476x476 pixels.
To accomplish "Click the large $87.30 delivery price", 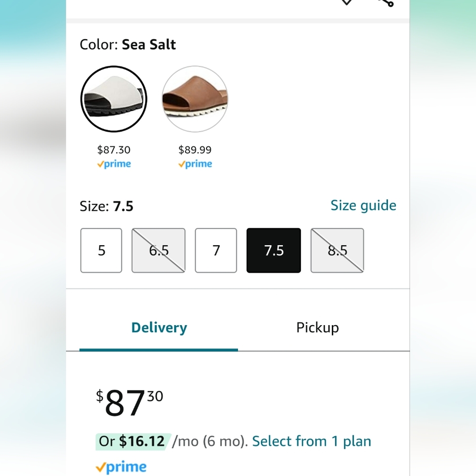I will click(129, 403).
